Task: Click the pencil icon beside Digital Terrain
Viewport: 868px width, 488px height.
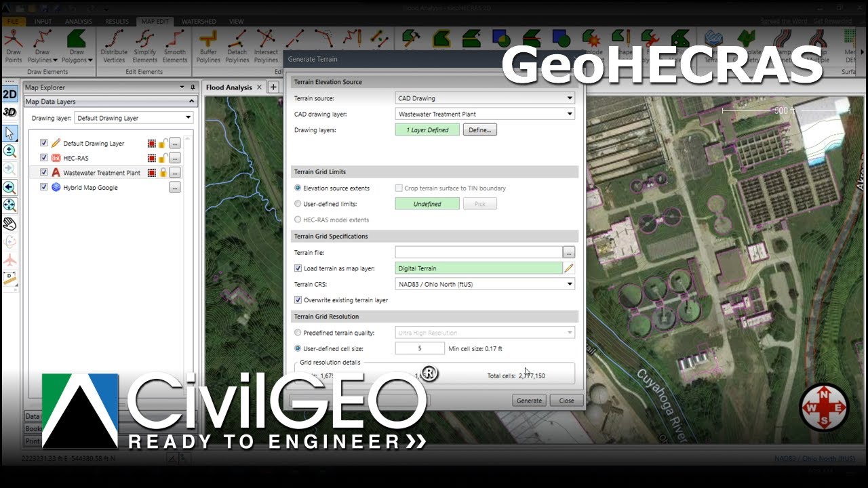Action: [x=569, y=268]
